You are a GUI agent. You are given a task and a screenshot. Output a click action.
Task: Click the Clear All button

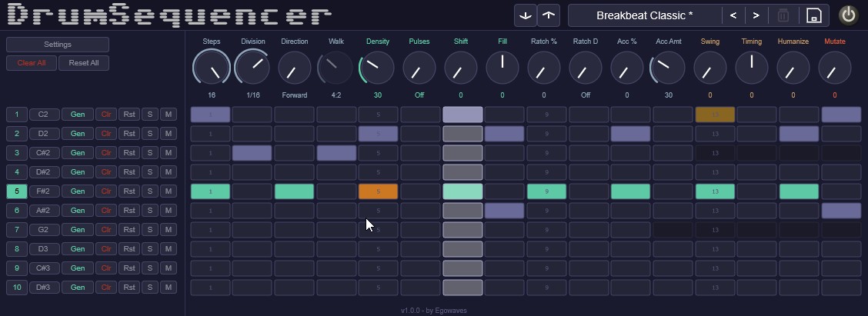click(32, 62)
